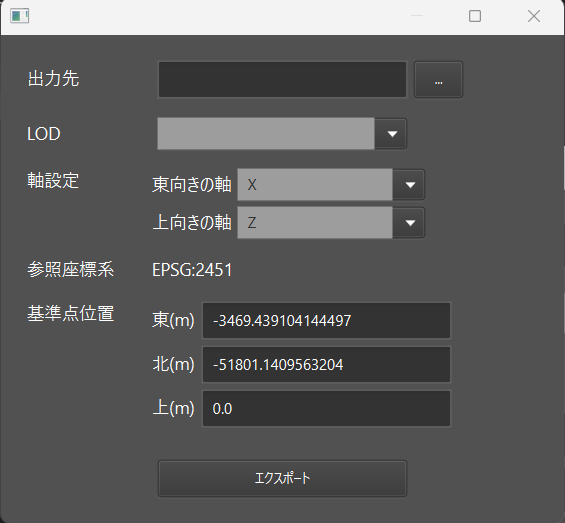The image size is (565, 523).
Task: Click the 出力先 output path field
Action: tap(282, 80)
